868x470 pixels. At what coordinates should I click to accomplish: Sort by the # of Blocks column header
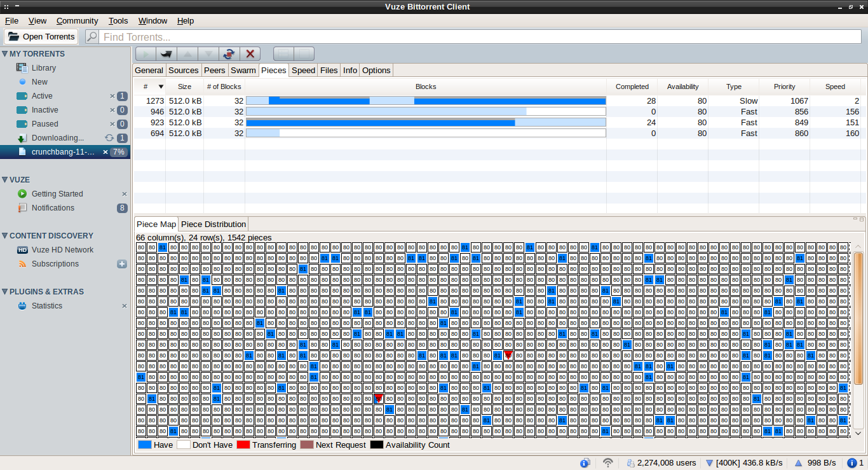pos(224,86)
